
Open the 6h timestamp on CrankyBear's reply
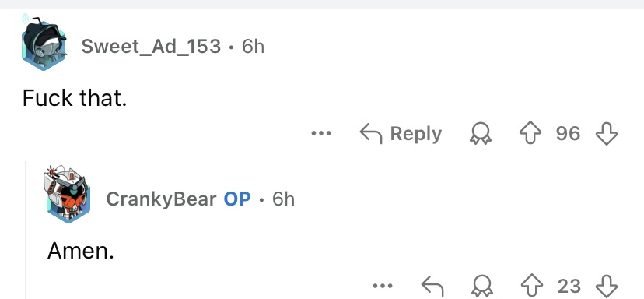[283, 199]
